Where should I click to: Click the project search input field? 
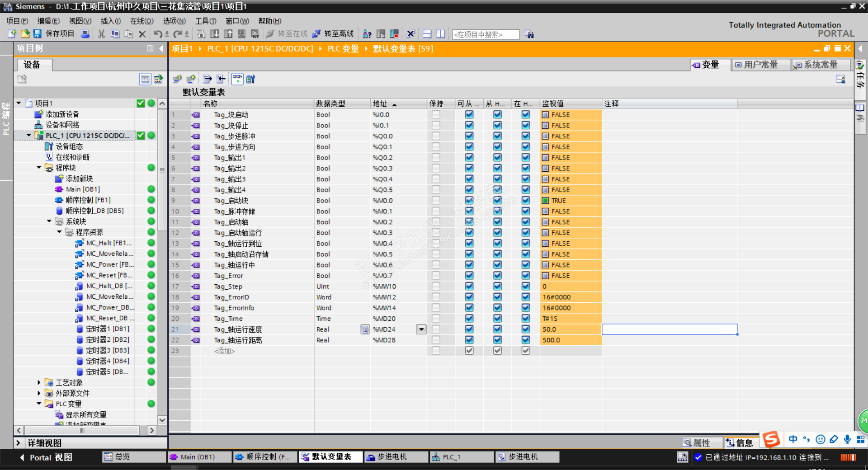click(486, 34)
